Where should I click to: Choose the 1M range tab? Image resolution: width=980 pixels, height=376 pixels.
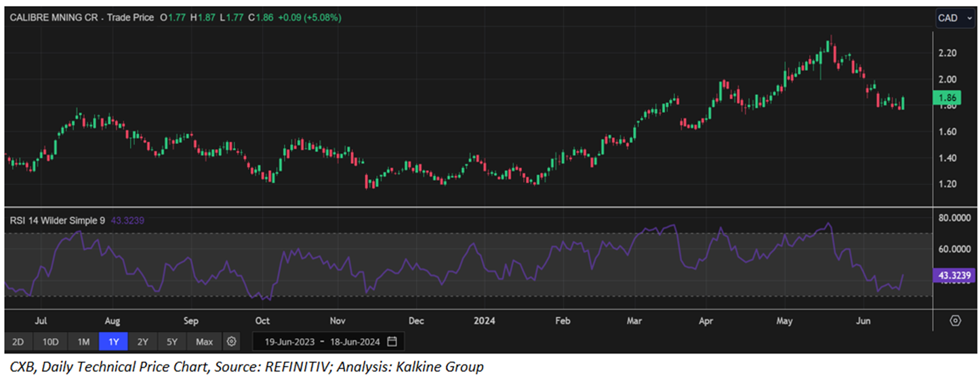click(x=83, y=341)
